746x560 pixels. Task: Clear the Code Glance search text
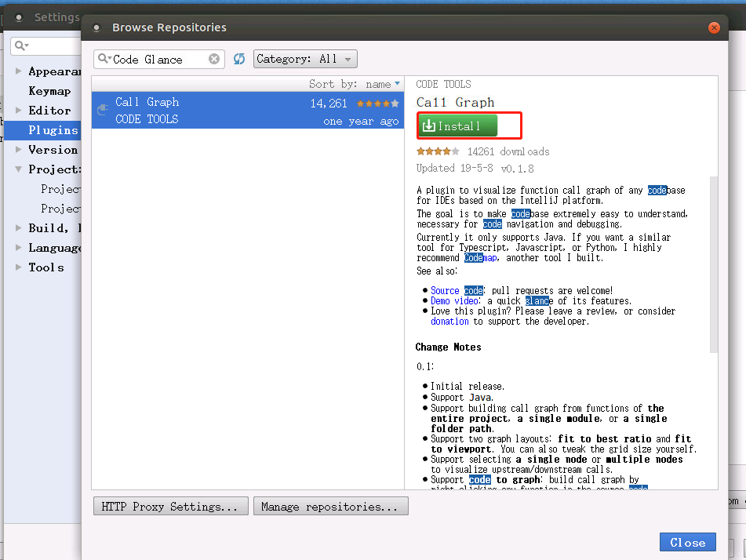[x=214, y=59]
